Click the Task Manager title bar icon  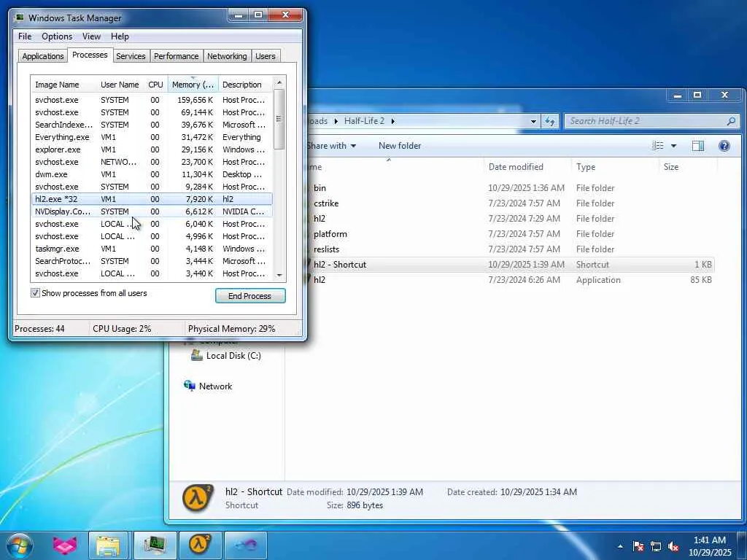(x=20, y=17)
